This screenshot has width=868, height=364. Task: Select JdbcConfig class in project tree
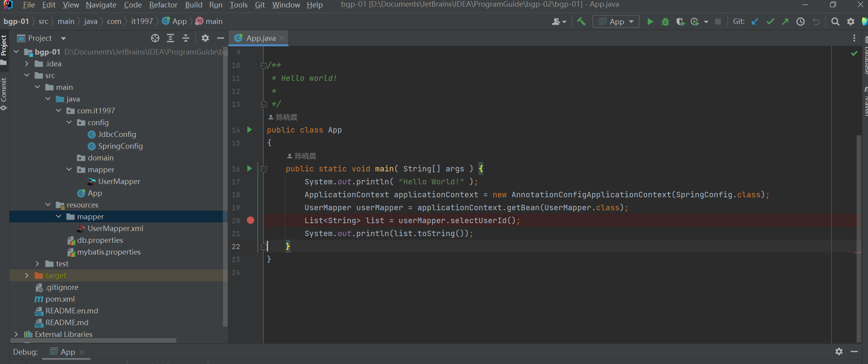pos(112,134)
